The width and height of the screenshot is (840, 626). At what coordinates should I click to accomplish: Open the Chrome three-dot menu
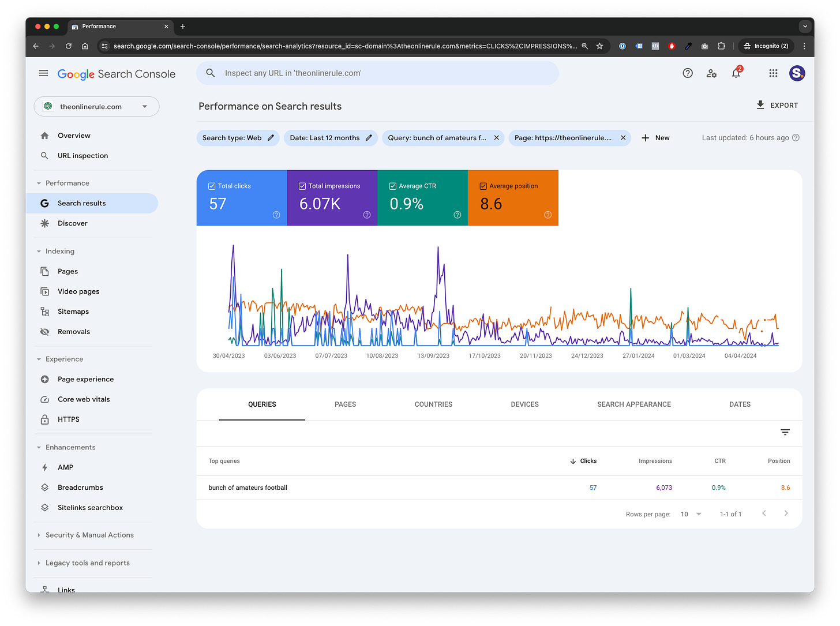tap(804, 46)
